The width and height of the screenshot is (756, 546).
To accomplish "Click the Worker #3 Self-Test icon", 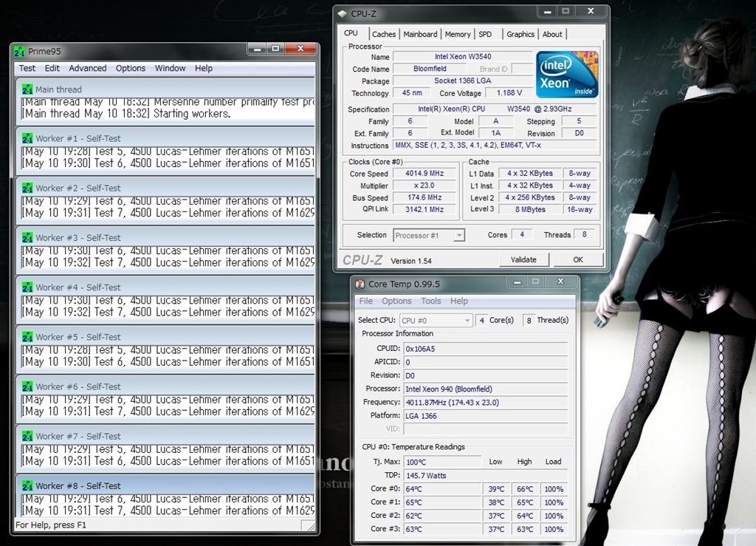I will [x=27, y=238].
